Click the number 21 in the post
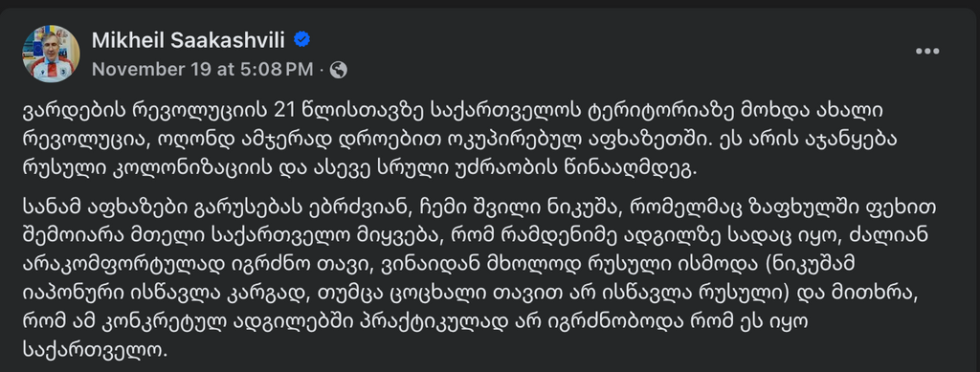The width and height of the screenshot is (980, 372). click(x=285, y=112)
